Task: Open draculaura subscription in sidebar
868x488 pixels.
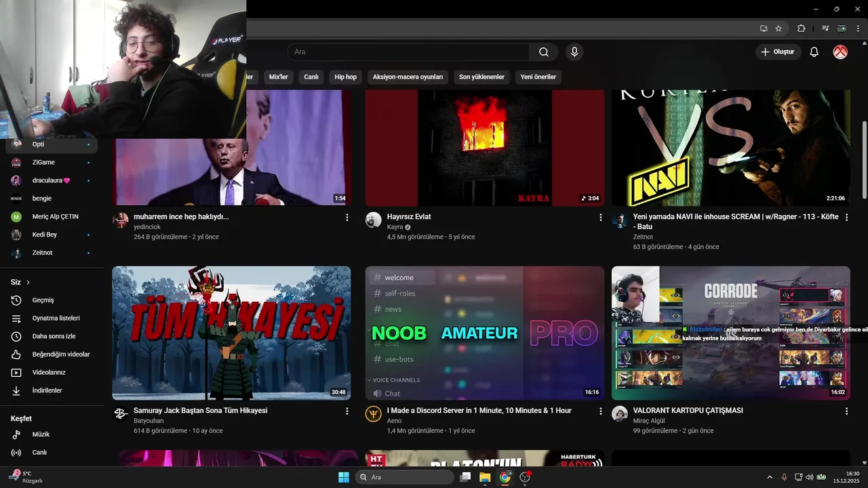Action: pos(52,181)
